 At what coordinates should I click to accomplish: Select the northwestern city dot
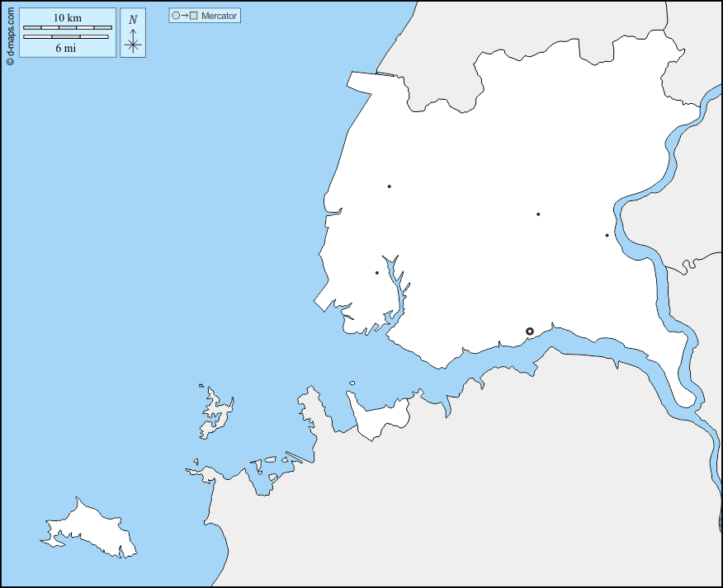(389, 186)
